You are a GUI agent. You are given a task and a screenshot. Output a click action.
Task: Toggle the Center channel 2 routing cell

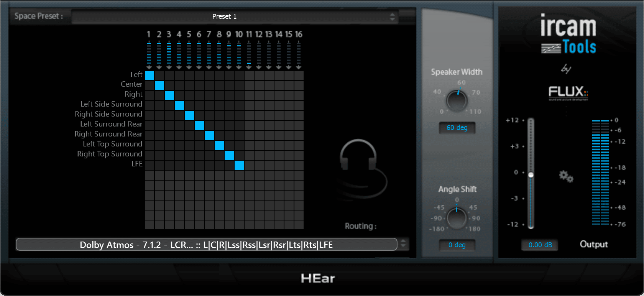159,86
